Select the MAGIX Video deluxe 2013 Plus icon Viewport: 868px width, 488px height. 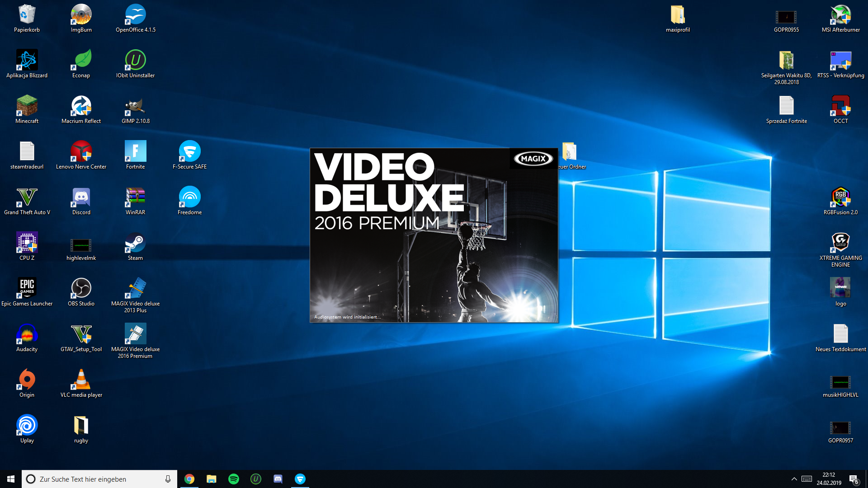[x=135, y=288]
